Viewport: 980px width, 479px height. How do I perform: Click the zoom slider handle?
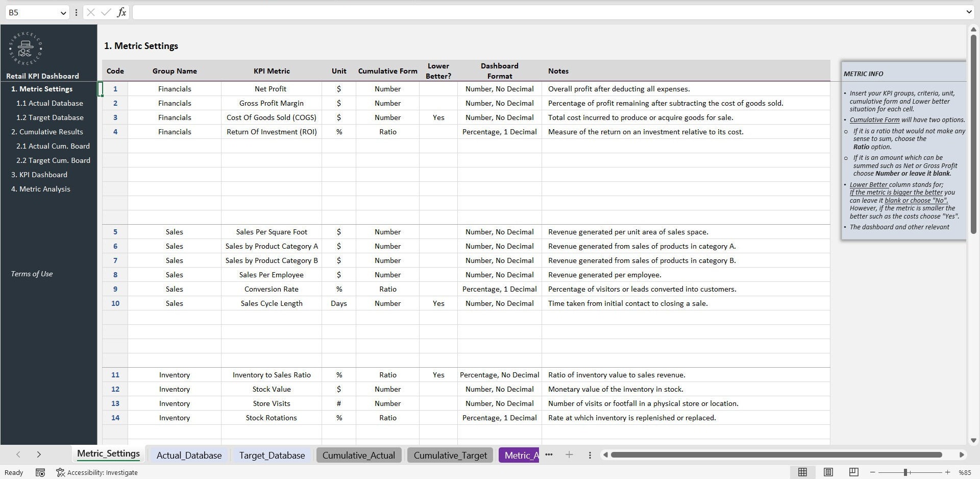[x=905, y=472]
